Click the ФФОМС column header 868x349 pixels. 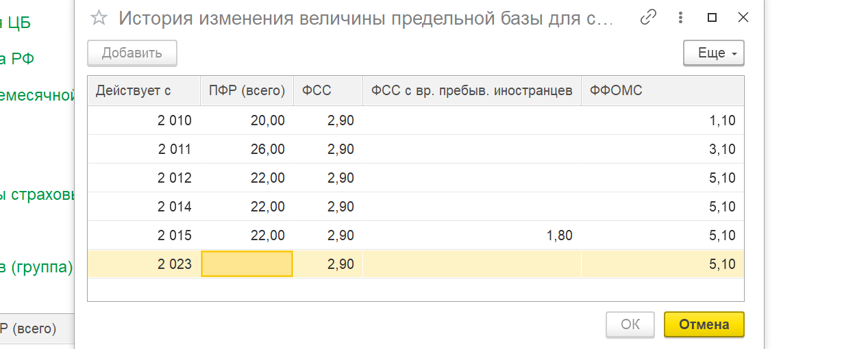click(662, 90)
